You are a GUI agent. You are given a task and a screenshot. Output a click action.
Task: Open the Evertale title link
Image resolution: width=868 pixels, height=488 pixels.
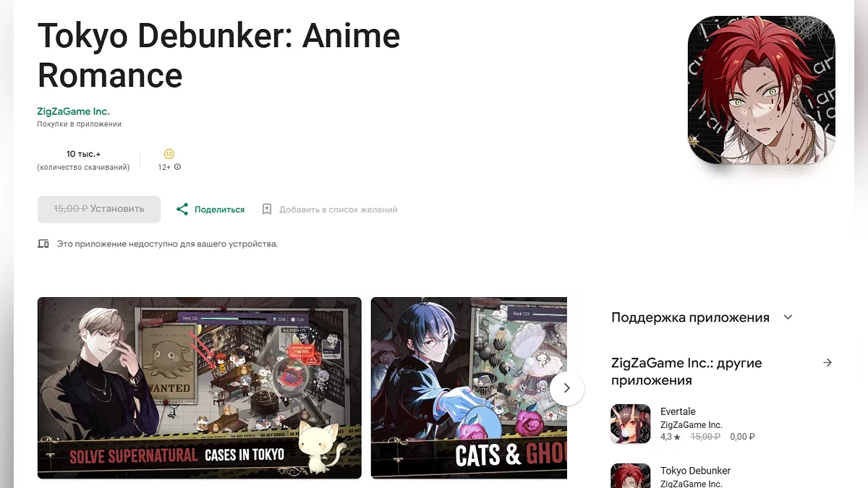[x=678, y=411]
